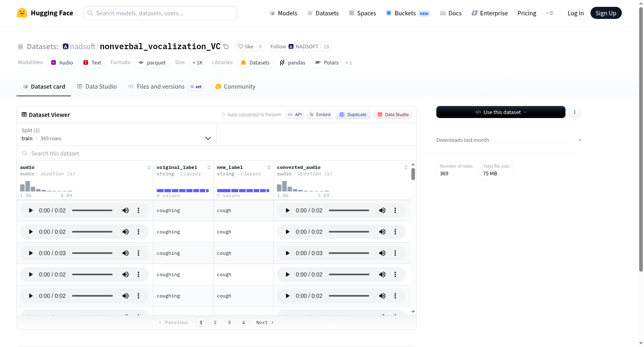Click the Search this dataset field

coord(217,154)
